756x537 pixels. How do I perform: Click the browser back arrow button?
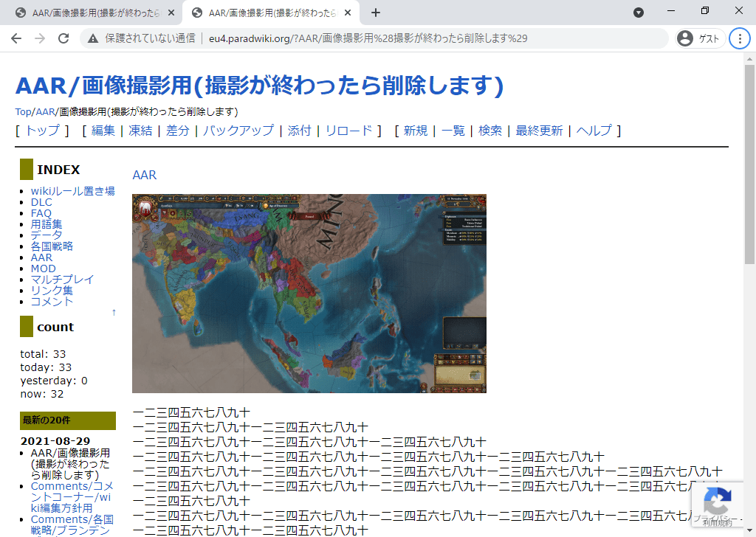pos(16,38)
